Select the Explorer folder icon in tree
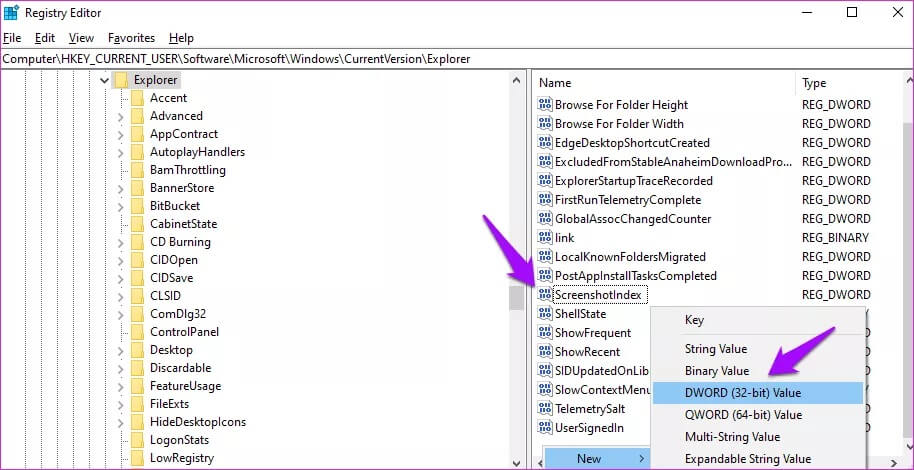Viewport: 914px width, 470px height. [121, 80]
